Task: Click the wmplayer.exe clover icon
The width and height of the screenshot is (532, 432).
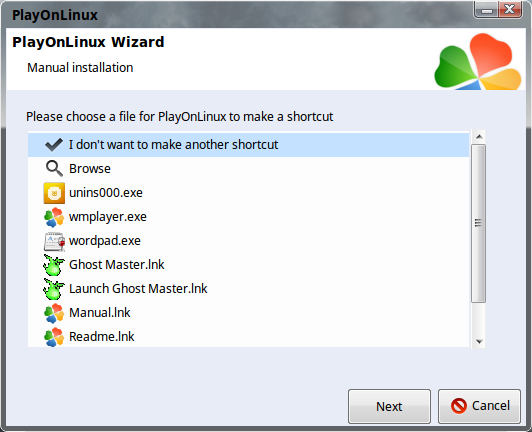Action: click(x=54, y=217)
